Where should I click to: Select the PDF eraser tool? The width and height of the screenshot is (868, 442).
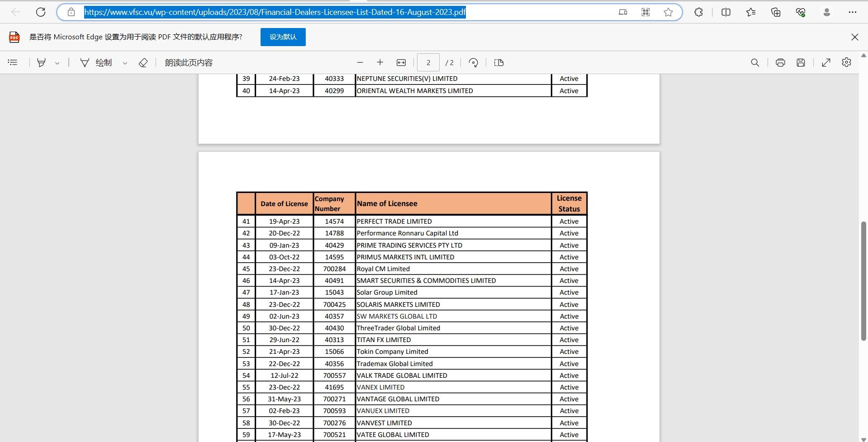click(143, 62)
